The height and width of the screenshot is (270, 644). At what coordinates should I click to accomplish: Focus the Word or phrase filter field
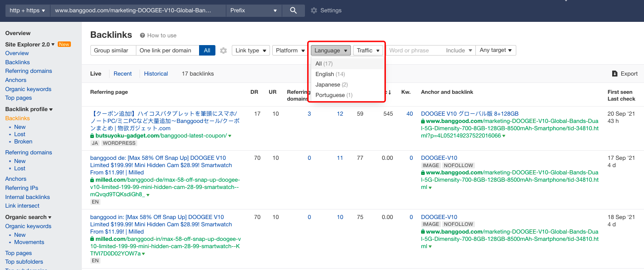(x=414, y=51)
